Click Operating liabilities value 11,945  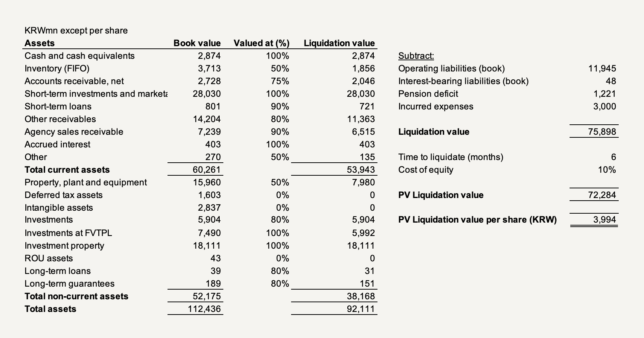[x=602, y=68]
